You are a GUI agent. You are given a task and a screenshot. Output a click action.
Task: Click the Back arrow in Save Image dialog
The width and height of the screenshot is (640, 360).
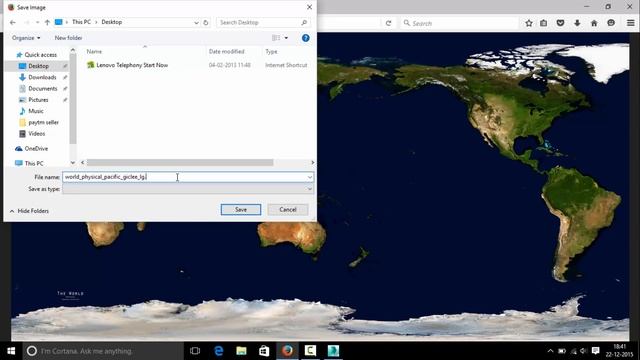[13, 22]
